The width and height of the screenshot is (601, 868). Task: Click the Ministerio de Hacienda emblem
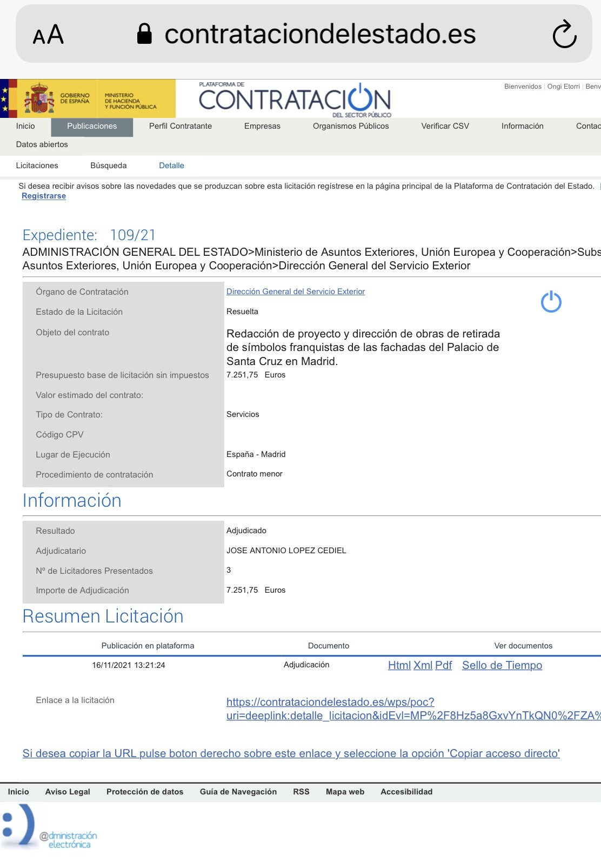click(130, 101)
